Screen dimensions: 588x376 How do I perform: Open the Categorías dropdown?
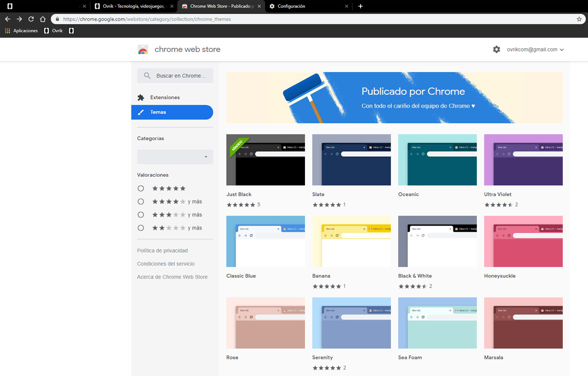click(175, 157)
